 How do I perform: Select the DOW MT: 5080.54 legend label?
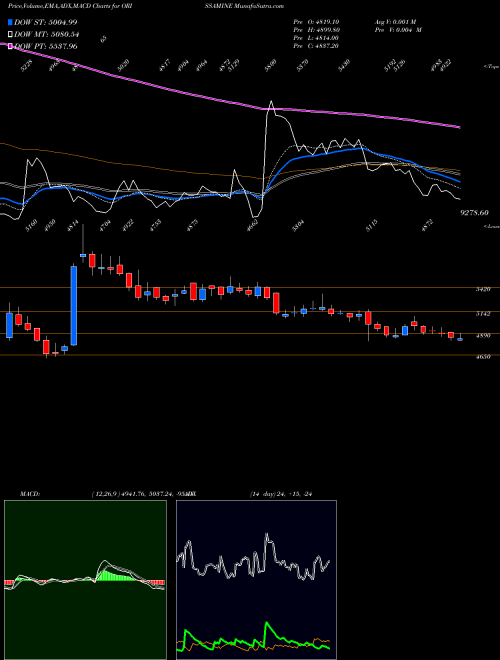click(46, 35)
